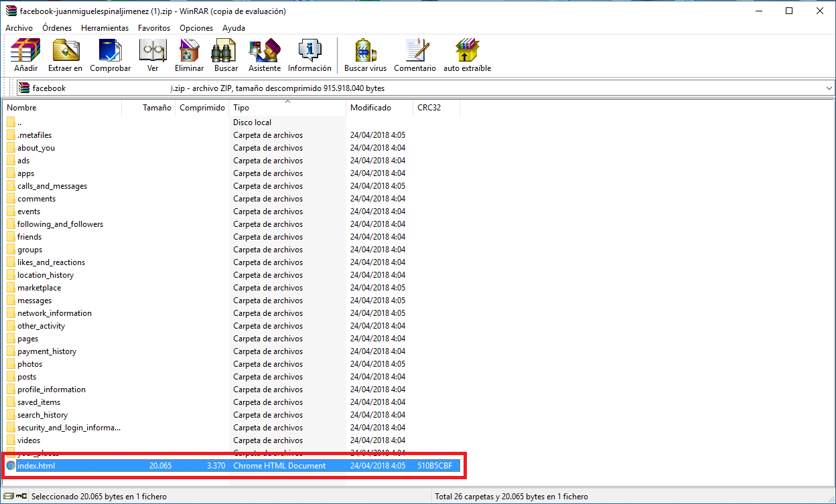Open the Archivo menu
The height and width of the screenshot is (504, 836).
(x=19, y=28)
